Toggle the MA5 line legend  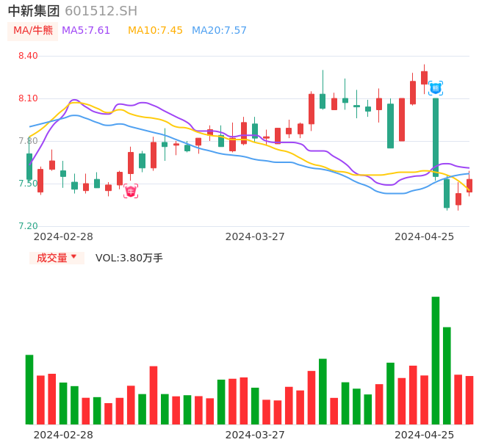point(86,31)
